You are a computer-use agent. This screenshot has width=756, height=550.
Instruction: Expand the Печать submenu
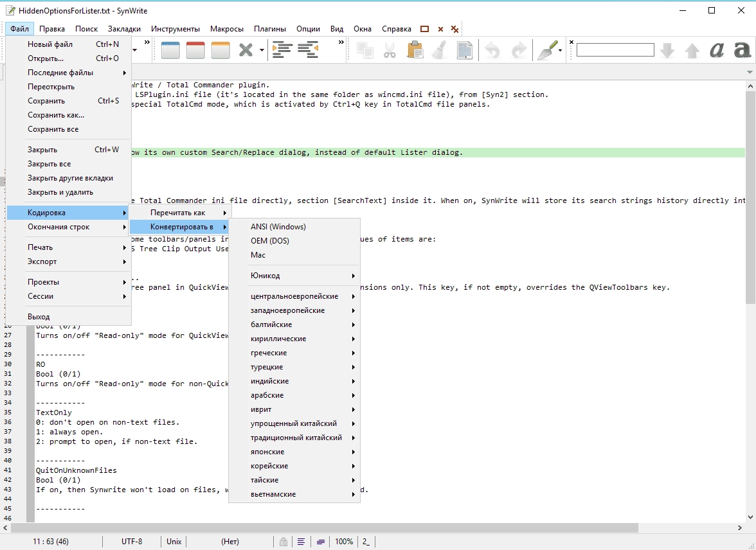coord(69,247)
